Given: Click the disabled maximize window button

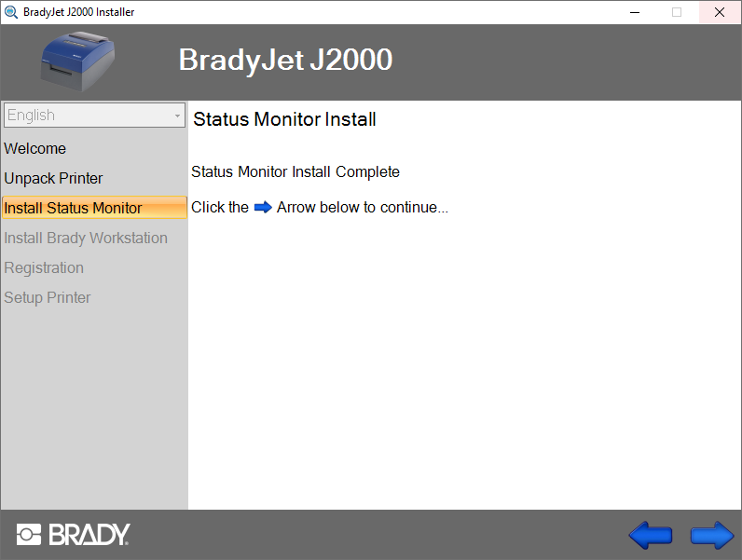Looking at the screenshot, I should [x=677, y=12].
